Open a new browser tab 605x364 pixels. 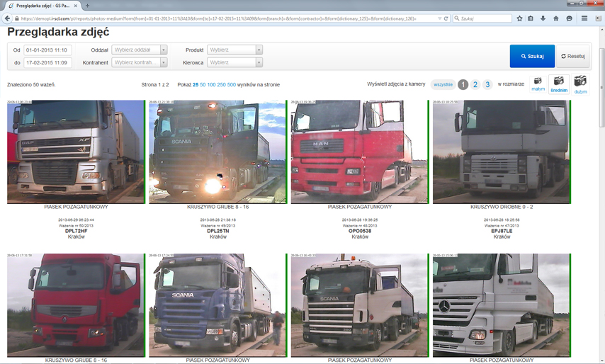point(88,6)
